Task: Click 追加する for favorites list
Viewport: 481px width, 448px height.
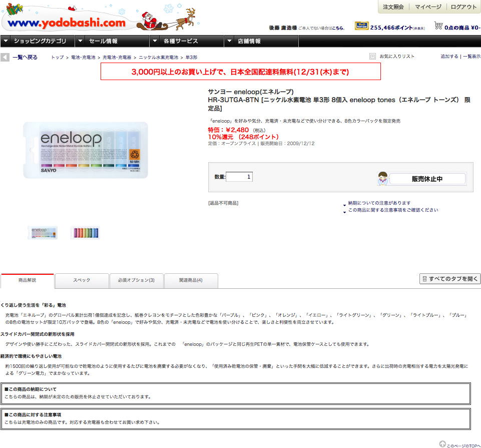Action: click(x=449, y=57)
